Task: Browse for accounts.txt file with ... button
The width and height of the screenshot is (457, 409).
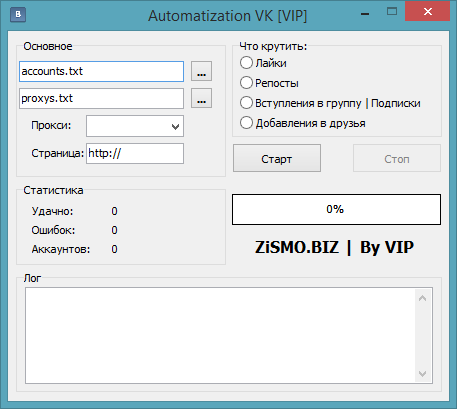Action: pos(201,71)
